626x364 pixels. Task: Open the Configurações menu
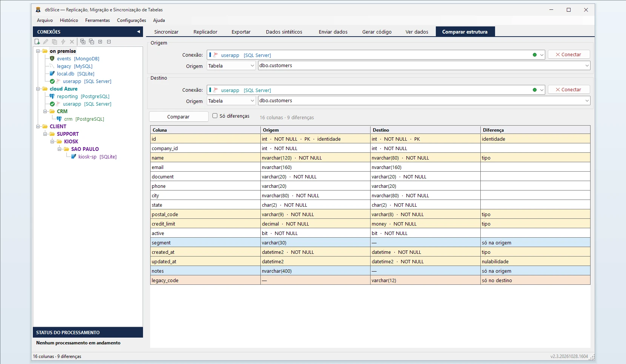(131, 20)
